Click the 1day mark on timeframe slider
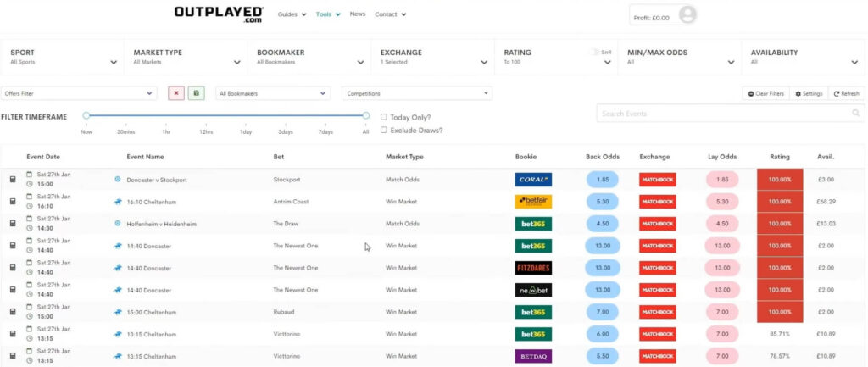 [x=246, y=132]
